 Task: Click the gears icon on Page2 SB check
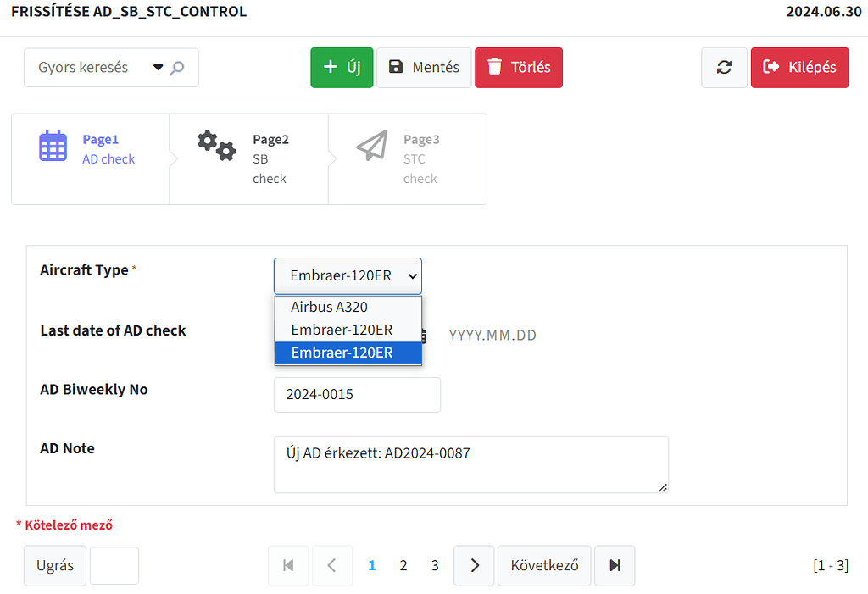tap(216, 145)
